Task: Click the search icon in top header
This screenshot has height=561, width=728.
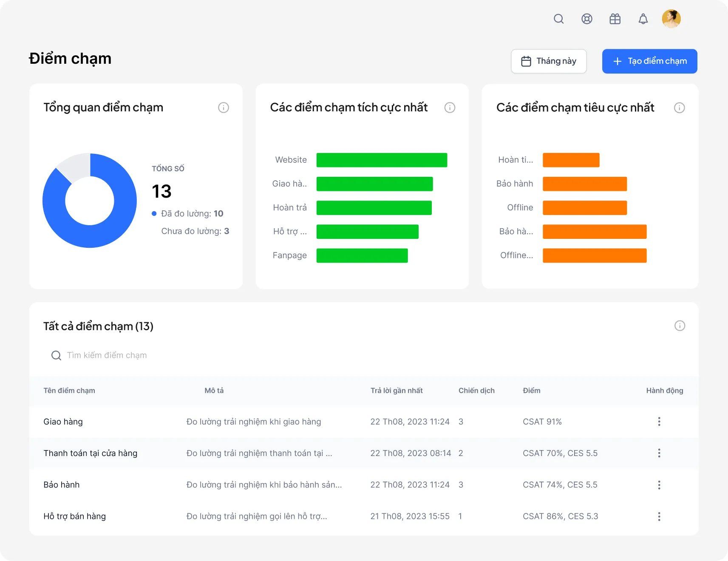Action: point(558,19)
